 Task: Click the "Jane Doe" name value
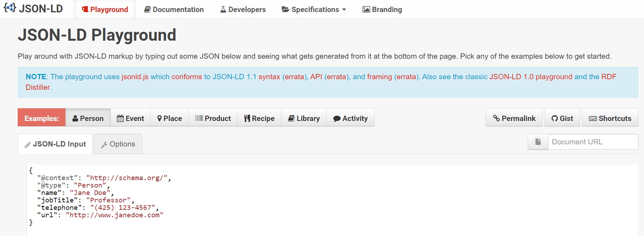(x=90, y=193)
